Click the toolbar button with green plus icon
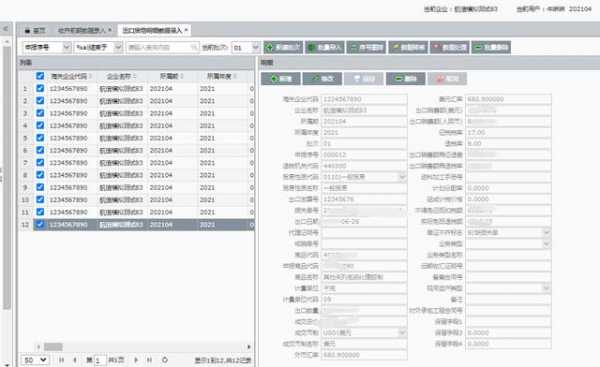Image resolution: width=600 pixels, height=367 pixels. click(x=284, y=47)
